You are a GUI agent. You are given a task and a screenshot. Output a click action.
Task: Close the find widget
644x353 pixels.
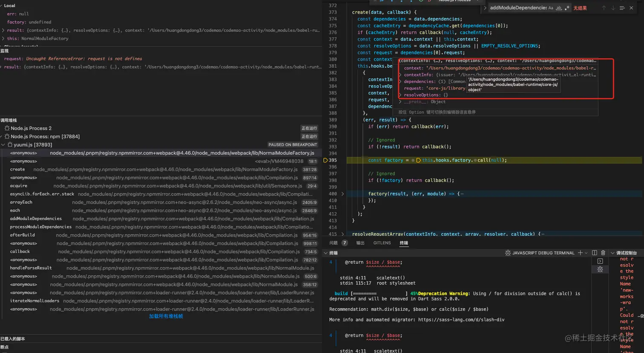tap(631, 8)
